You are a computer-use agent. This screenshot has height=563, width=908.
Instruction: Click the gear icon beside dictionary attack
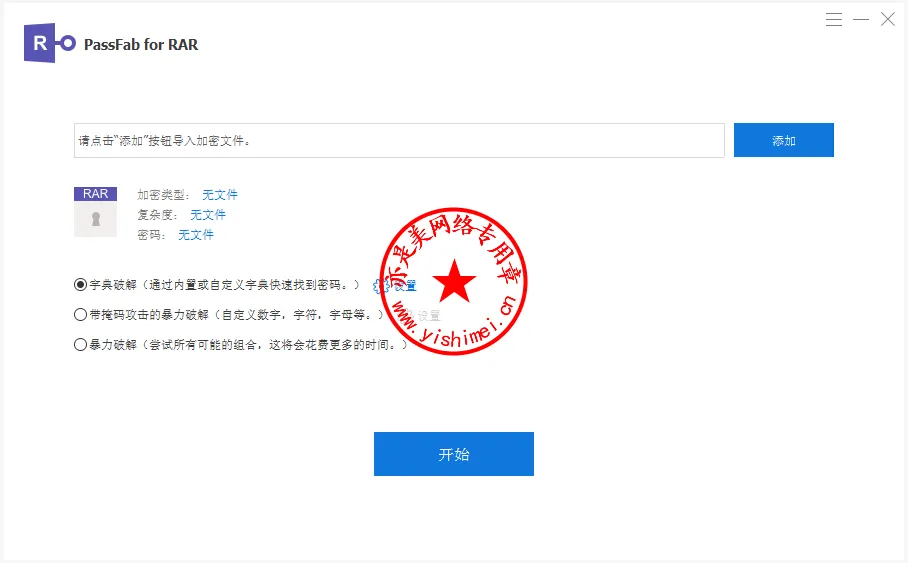[380, 286]
